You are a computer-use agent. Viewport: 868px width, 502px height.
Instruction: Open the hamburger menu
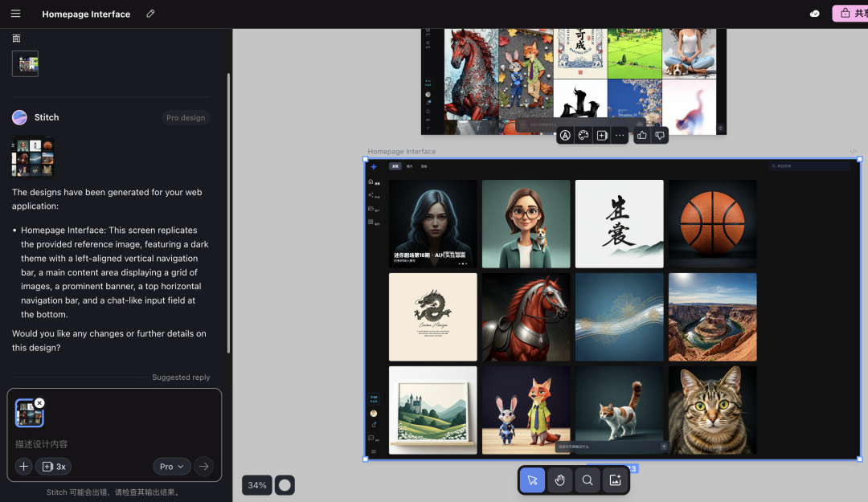(x=15, y=14)
